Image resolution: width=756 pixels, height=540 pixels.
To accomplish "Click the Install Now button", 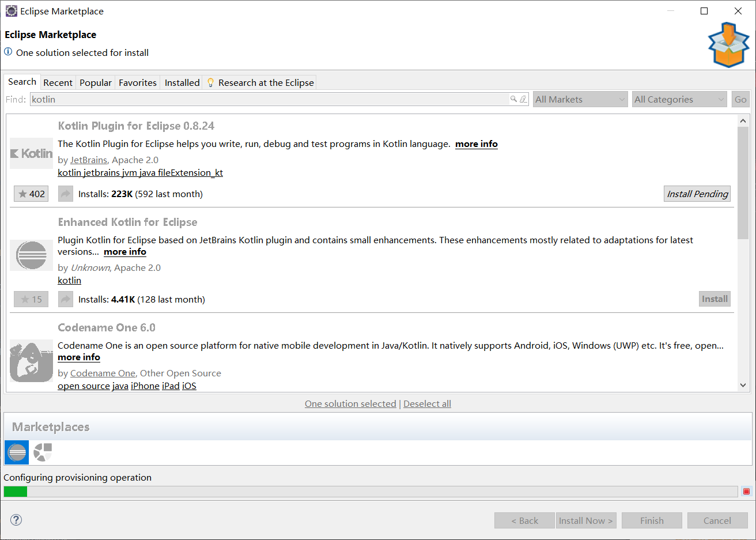I will [587, 520].
